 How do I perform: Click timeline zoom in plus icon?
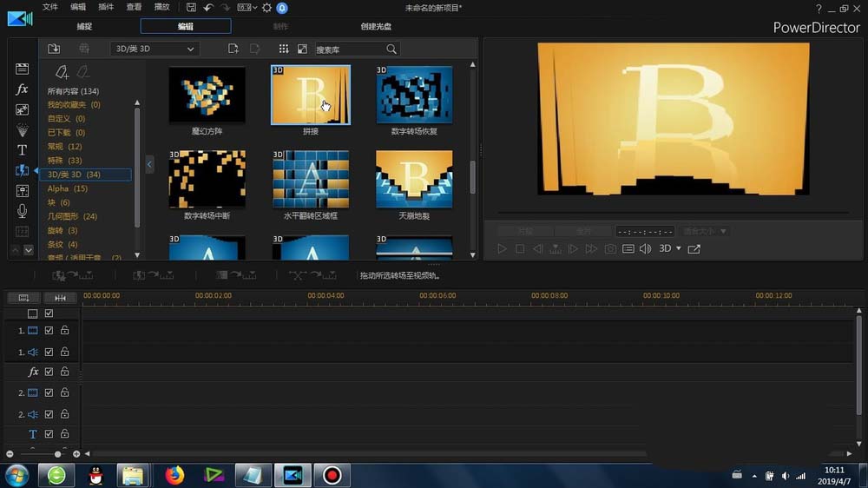click(76, 454)
